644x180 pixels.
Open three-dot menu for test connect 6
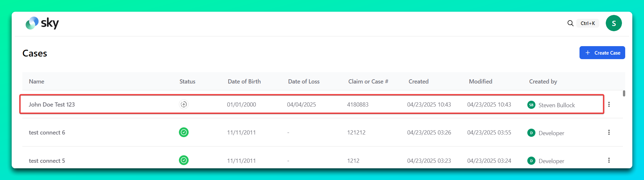click(x=609, y=132)
